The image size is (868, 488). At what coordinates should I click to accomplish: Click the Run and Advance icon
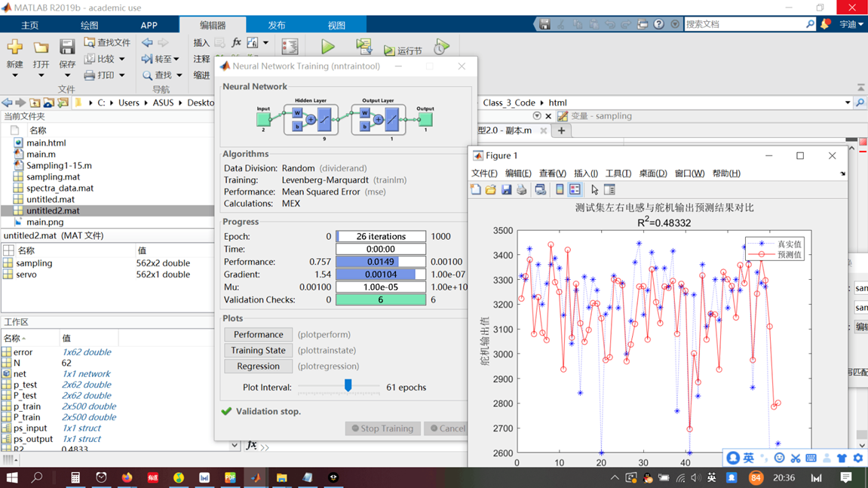[x=363, y=47]
